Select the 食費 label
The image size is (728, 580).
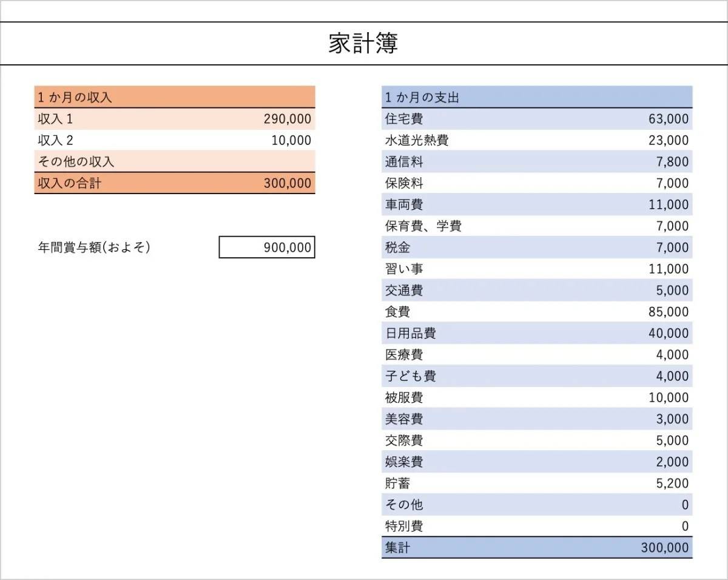398,312
